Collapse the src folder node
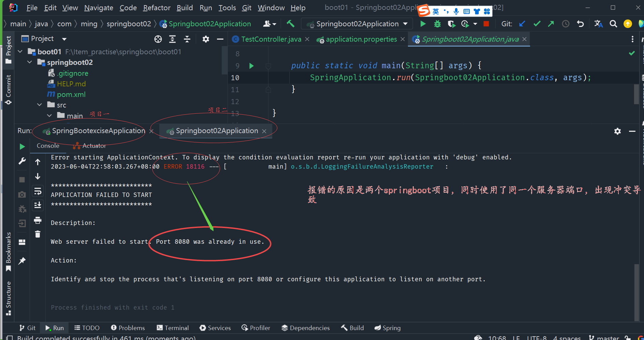644x340 pixels. pyautogui.click(x=40, y=105)
